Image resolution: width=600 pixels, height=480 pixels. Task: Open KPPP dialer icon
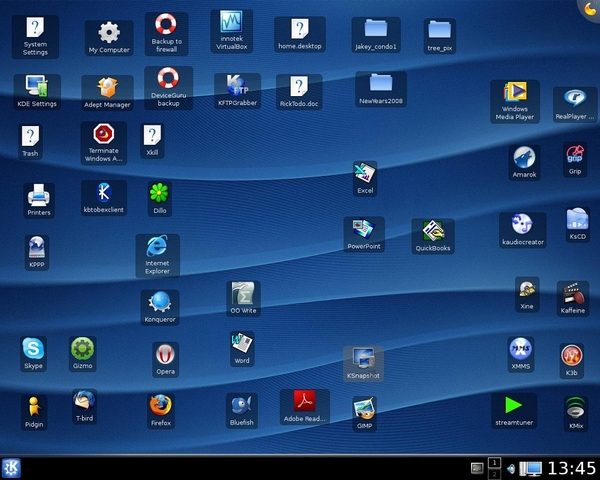pos(37,253)
